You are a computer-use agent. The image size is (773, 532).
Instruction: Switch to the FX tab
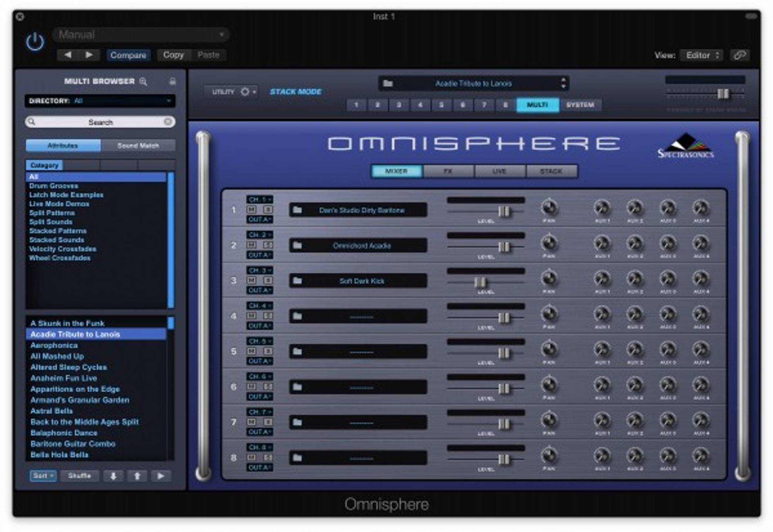click(448, 171)
